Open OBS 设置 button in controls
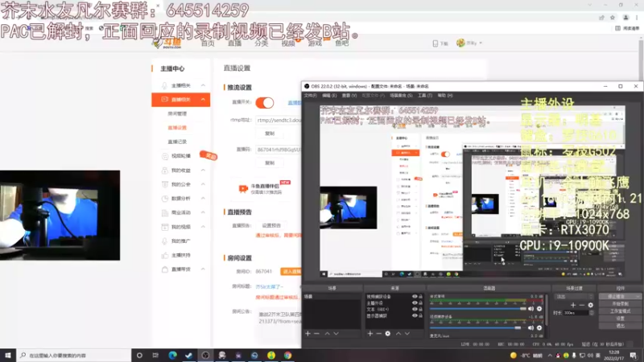 click(x=620, y=318)
